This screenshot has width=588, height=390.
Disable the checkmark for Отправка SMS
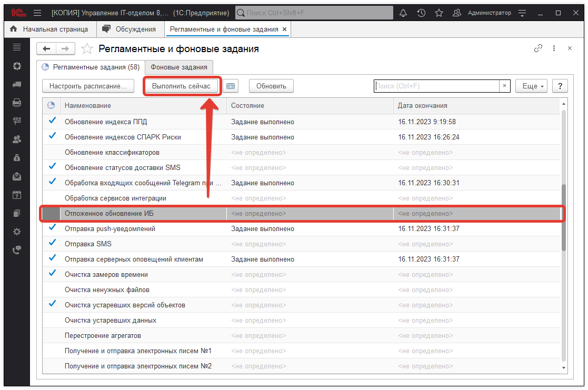[x=51, y=243]
